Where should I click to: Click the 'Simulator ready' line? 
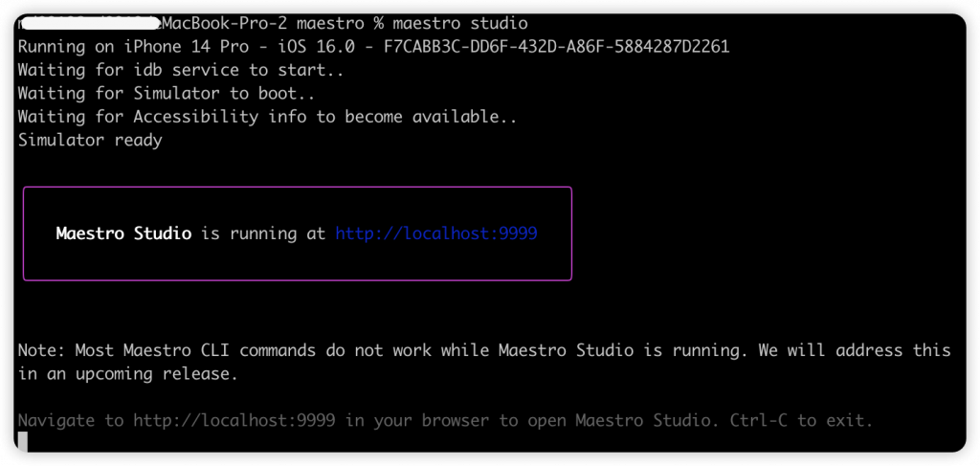[90, 140]
